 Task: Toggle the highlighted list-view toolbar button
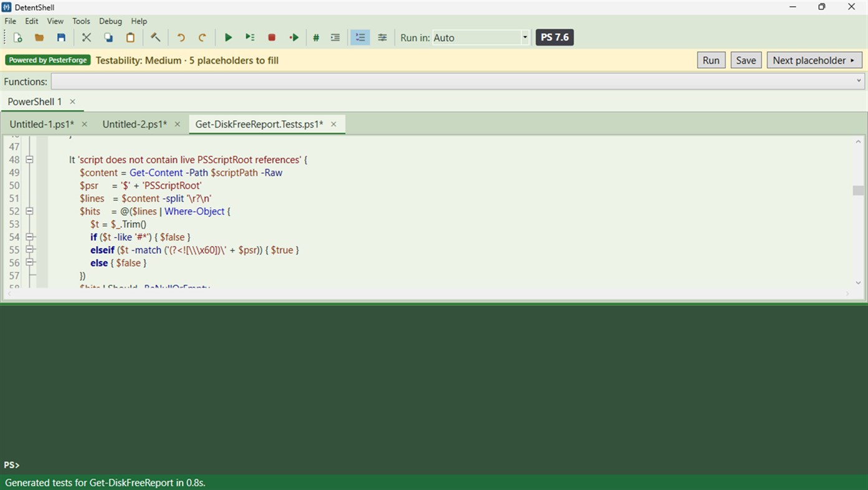(360, 37)
